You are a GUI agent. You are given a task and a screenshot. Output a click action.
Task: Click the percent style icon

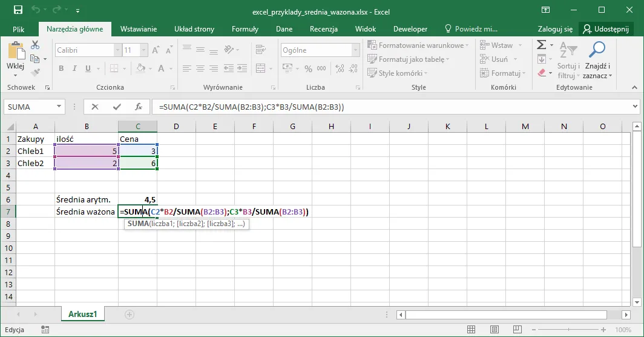coord(309,68)
